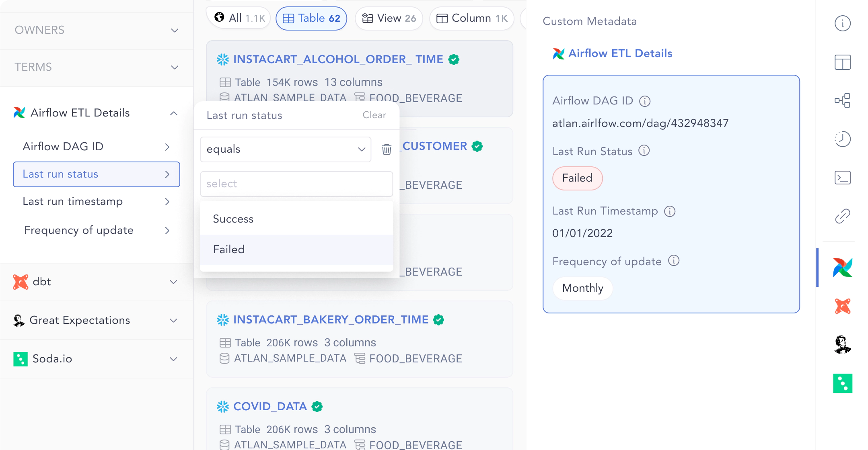Open INSTACART_ALCOHOL_ORDER_TIME table
This screenshot has width=868, height=450.
point(338,59)
